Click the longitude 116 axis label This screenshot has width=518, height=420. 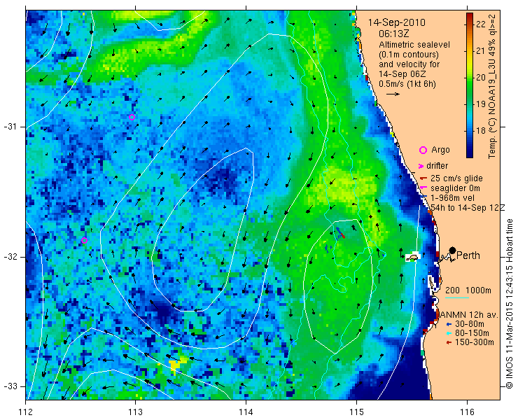(467, 412)
